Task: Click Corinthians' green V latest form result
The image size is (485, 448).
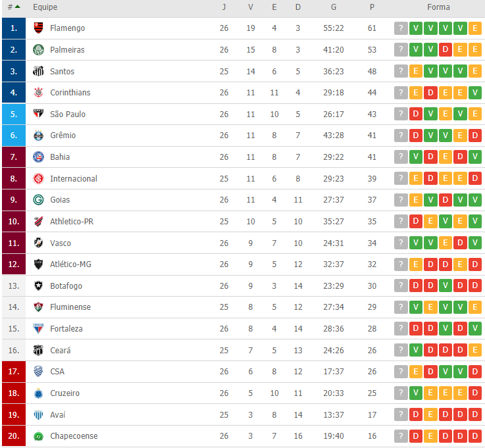Action: point(474,93)
